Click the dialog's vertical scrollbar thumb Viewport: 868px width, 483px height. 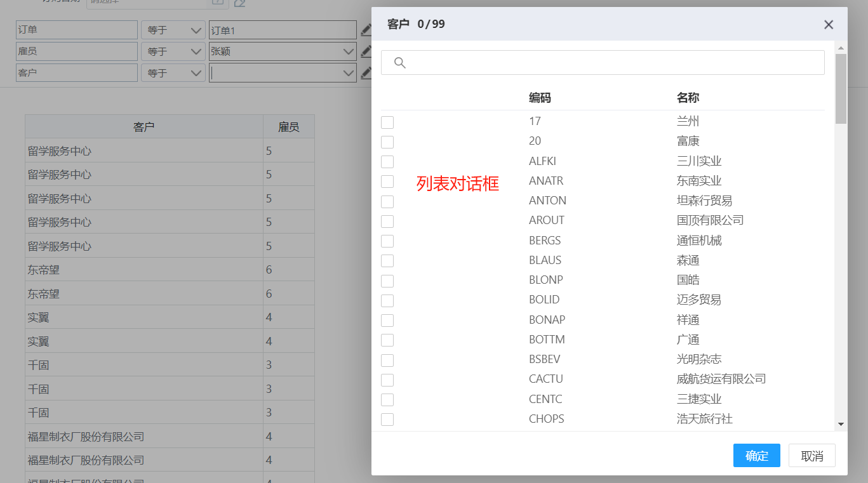tap(841, 89)
